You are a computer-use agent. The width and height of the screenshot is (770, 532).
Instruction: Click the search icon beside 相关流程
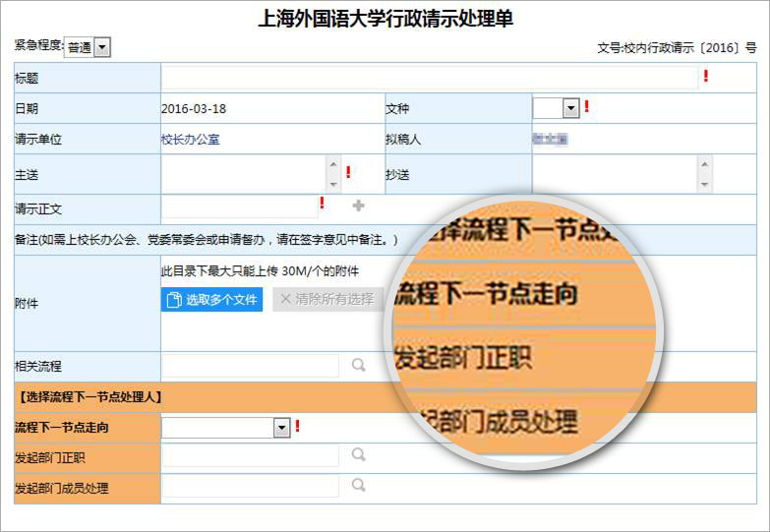(359, 365)
